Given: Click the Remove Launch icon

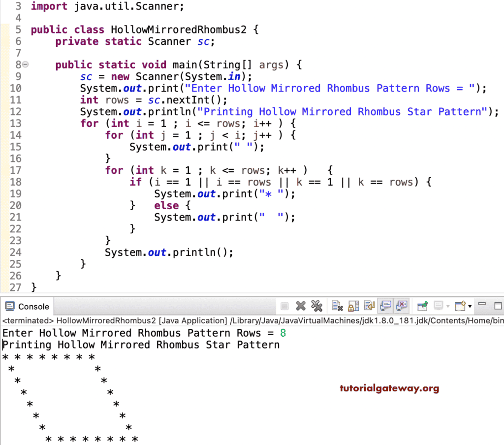Looking at the screenshot, I should [301, 305].
